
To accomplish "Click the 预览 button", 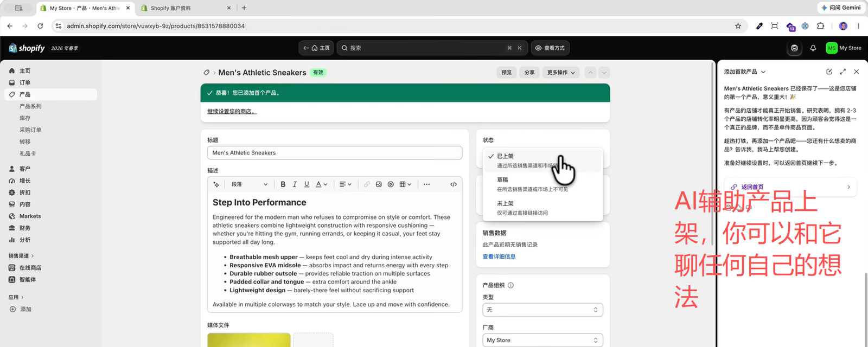I will (x=506, y=73).
